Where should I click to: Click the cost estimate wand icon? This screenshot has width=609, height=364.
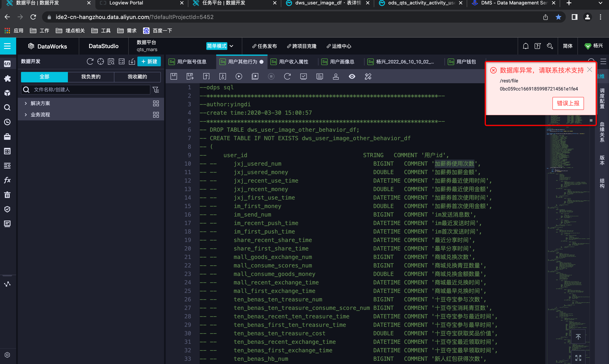[368, 77]
